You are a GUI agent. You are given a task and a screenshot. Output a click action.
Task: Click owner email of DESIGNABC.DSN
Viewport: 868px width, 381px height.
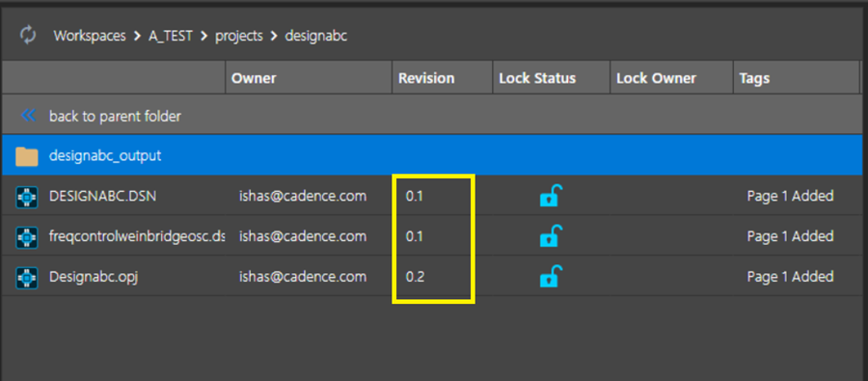pos(303,196)
